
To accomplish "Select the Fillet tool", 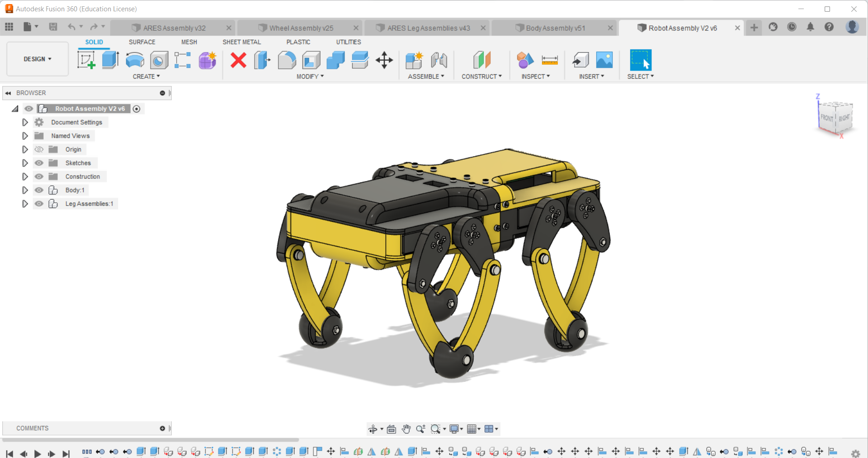I will coord(287,60).
